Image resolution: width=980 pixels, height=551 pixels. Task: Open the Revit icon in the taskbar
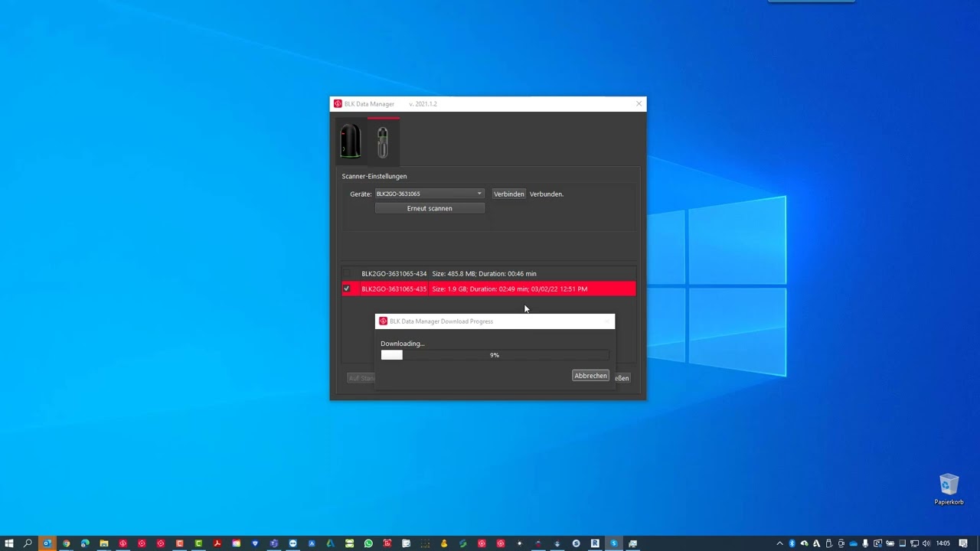pos(595,543)
